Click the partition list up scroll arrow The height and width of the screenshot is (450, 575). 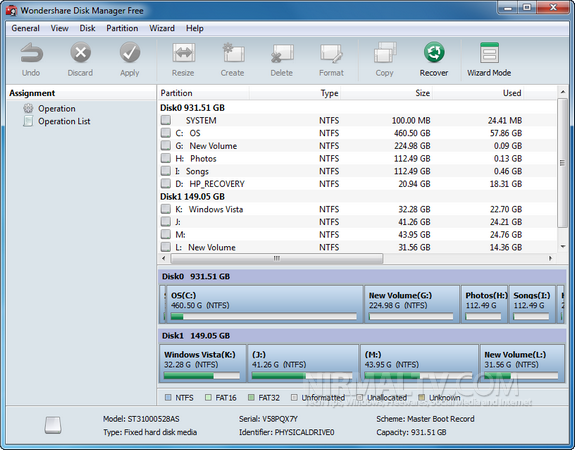coord(563,92)
